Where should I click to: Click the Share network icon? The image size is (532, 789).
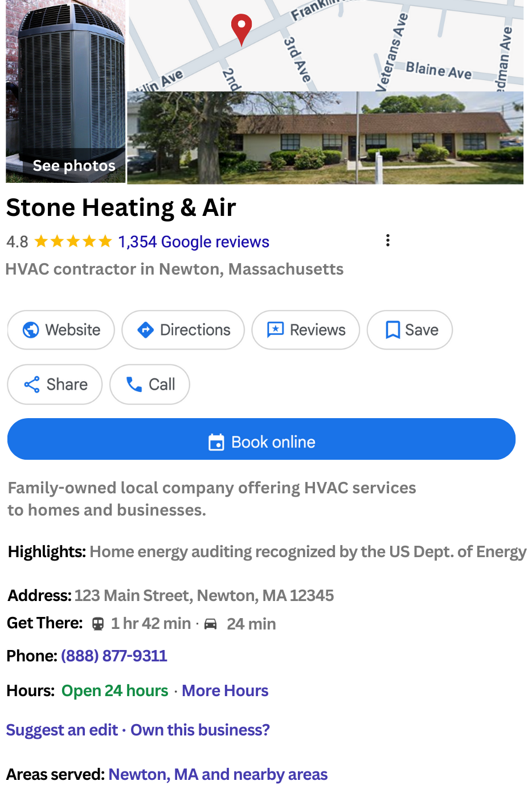(32, 385)
